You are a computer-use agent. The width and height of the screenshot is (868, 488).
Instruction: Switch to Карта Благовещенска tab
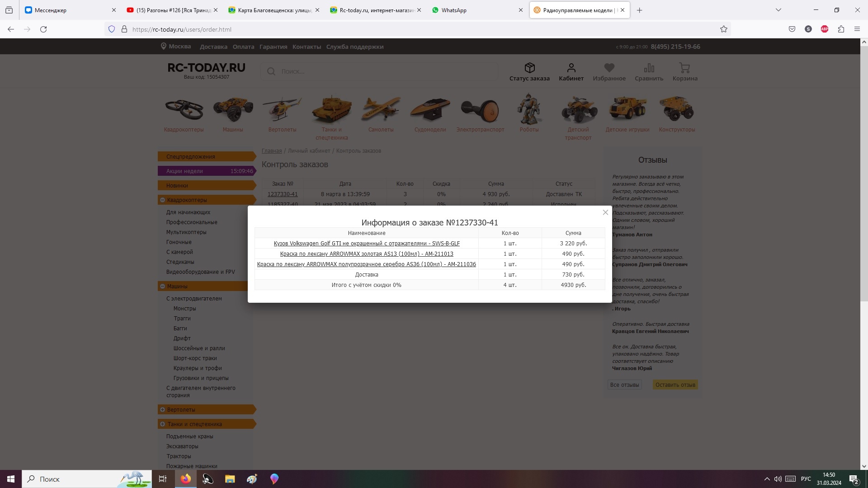[x=274, y=10]
